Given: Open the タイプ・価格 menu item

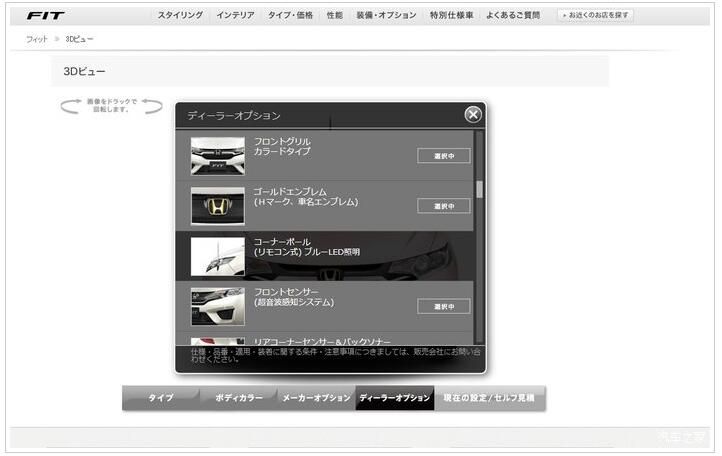Looking at the screenshot, I should pyautogui.click(x=291, y=15).
